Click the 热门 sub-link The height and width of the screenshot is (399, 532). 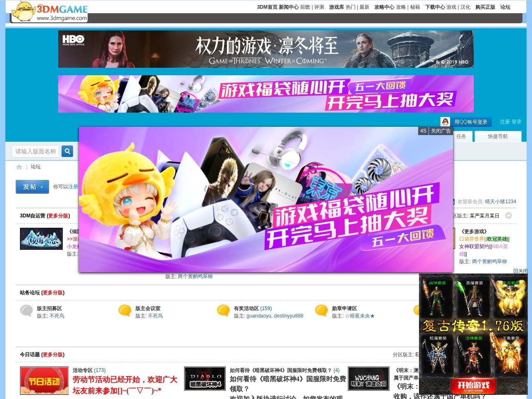[351, 7]
